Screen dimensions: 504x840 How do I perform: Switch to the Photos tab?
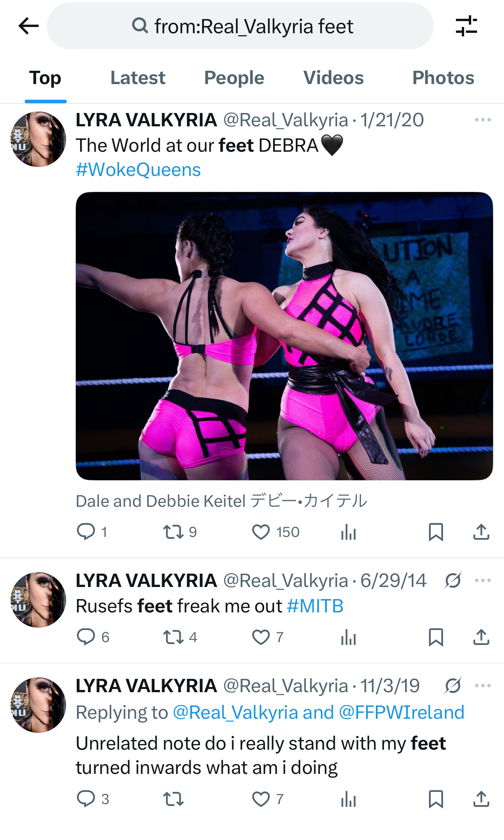click(443, 78)
